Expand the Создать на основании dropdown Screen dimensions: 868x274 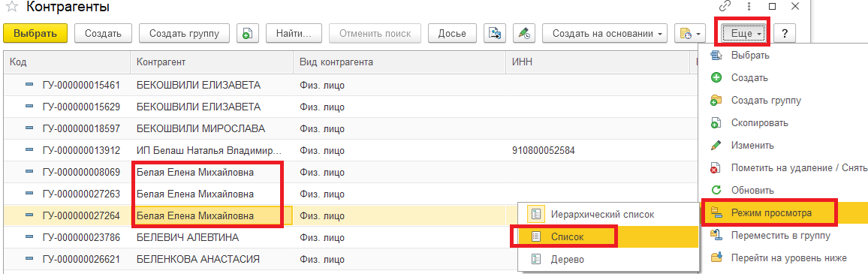pos(604,33)
